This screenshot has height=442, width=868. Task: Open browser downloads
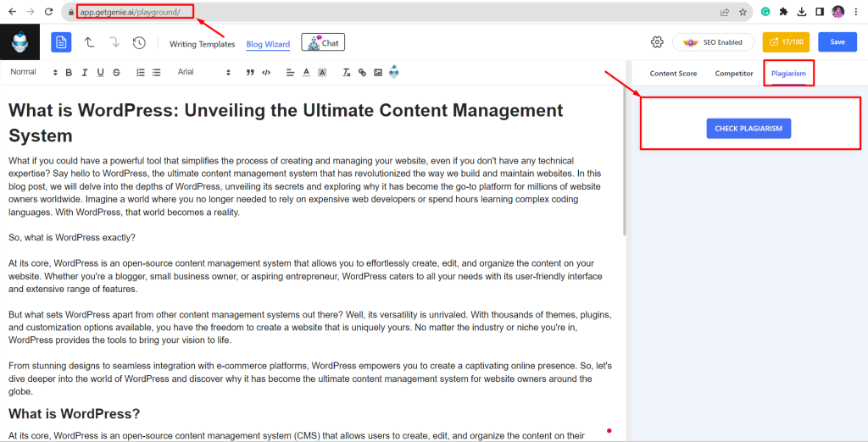point(802,12)
